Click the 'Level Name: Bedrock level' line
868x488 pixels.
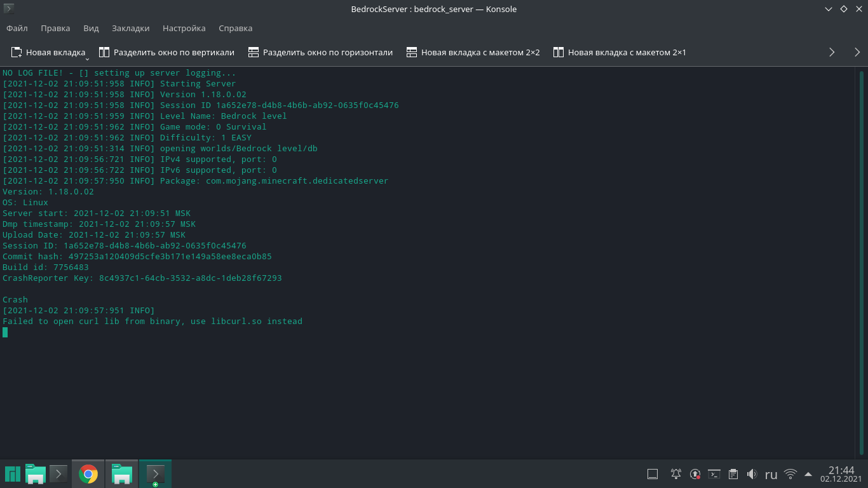(x=145, y=116)
